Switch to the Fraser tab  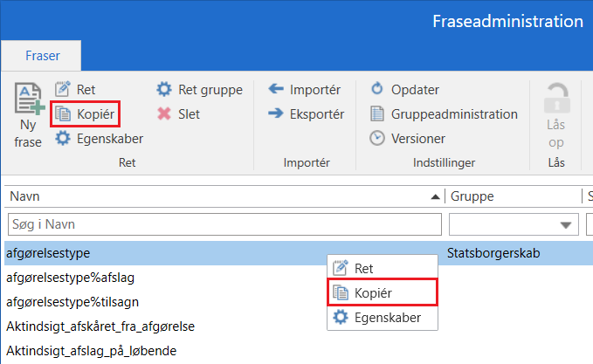(41, 54)
